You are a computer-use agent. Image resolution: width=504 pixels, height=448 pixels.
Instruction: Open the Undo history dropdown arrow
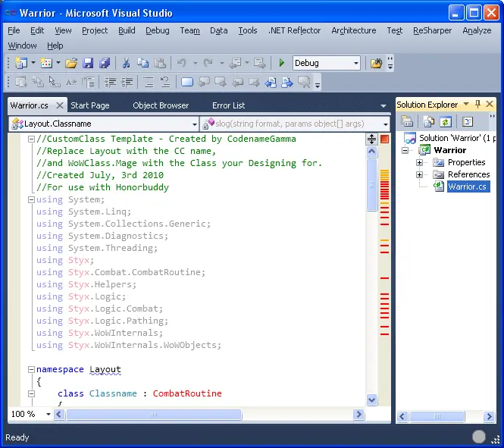point(195,63)
